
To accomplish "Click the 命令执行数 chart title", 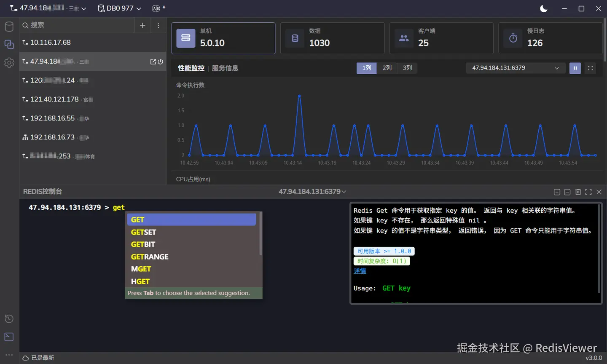I will click(190, 85).
